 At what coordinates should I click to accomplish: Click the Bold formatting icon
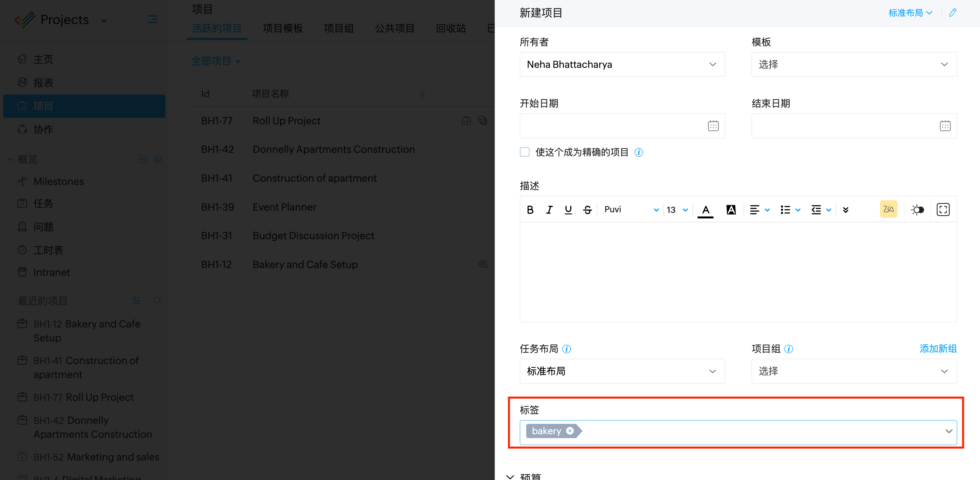tap(530, 210)
